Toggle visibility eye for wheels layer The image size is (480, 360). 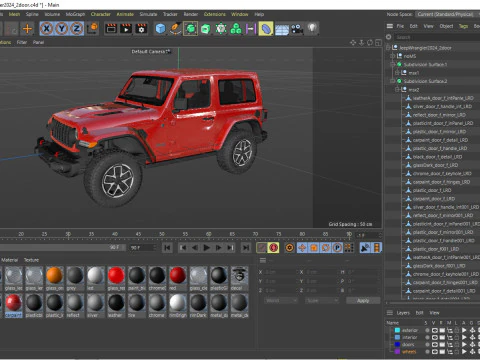click(435, 351)
